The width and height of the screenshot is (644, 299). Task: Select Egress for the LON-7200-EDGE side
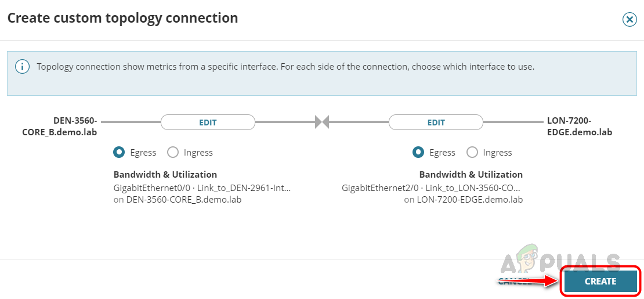418,152
